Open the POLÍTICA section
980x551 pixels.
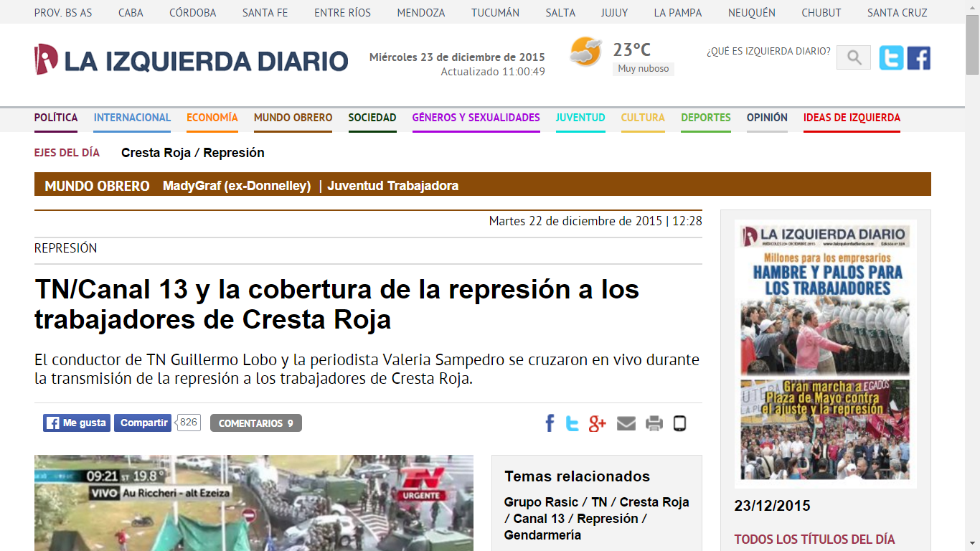(x=56, y=118)
